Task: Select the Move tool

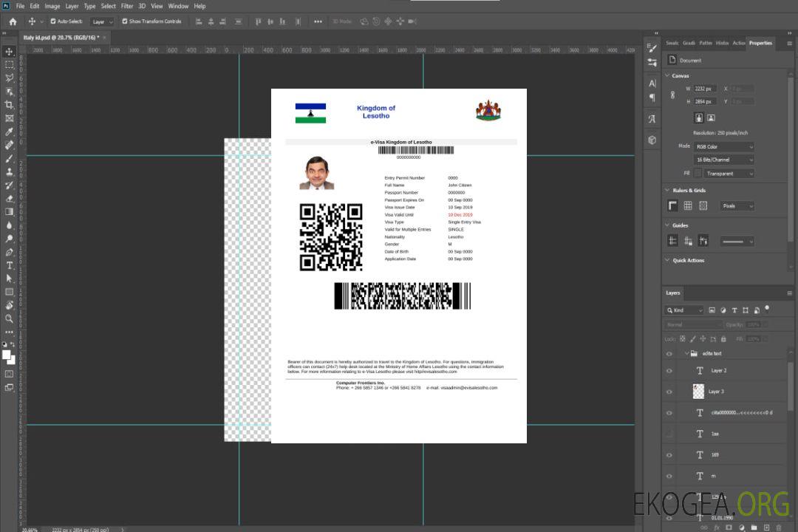Action: point(9,52)
